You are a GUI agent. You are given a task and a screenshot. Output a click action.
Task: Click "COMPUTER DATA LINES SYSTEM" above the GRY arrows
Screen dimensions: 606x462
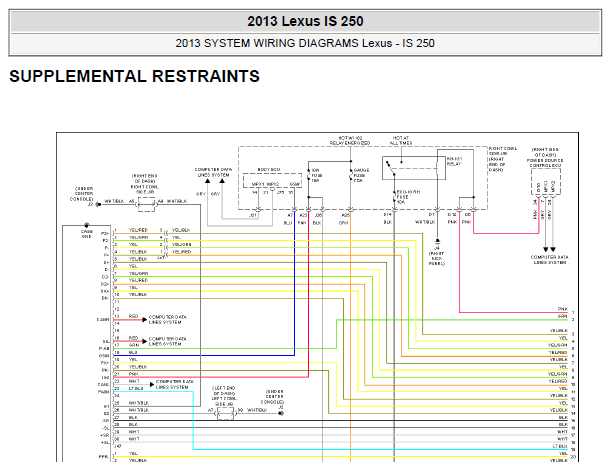click(213, 172)
